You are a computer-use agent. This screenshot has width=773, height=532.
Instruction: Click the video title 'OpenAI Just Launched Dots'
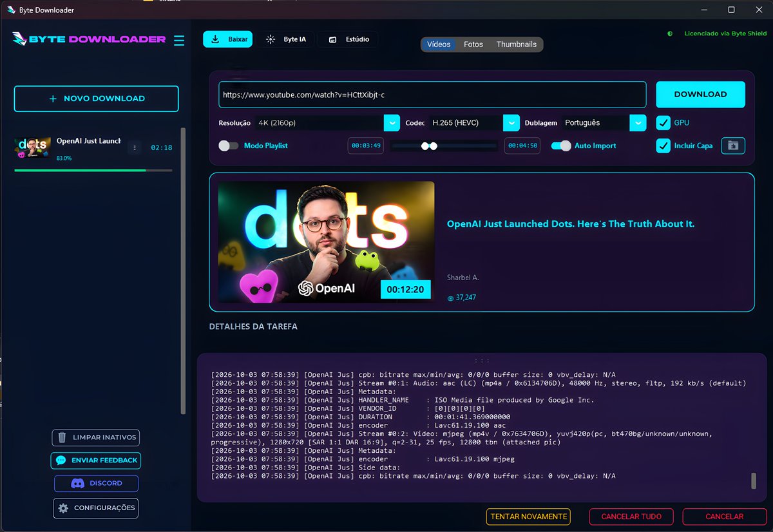571,224
